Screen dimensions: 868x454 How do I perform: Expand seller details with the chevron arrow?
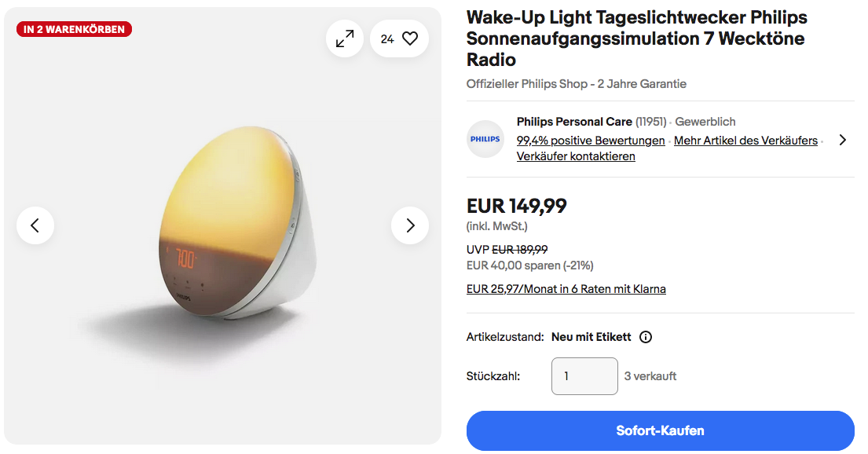842,140
